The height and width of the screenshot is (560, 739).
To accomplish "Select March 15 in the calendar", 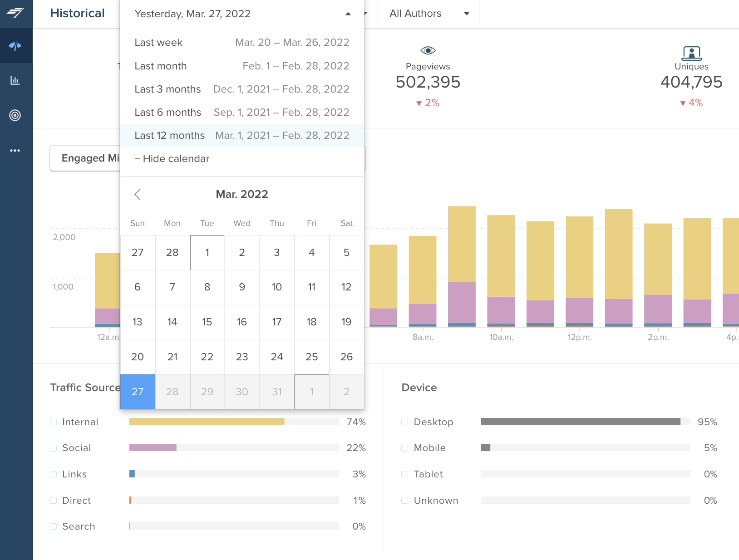I will (207, 322).
